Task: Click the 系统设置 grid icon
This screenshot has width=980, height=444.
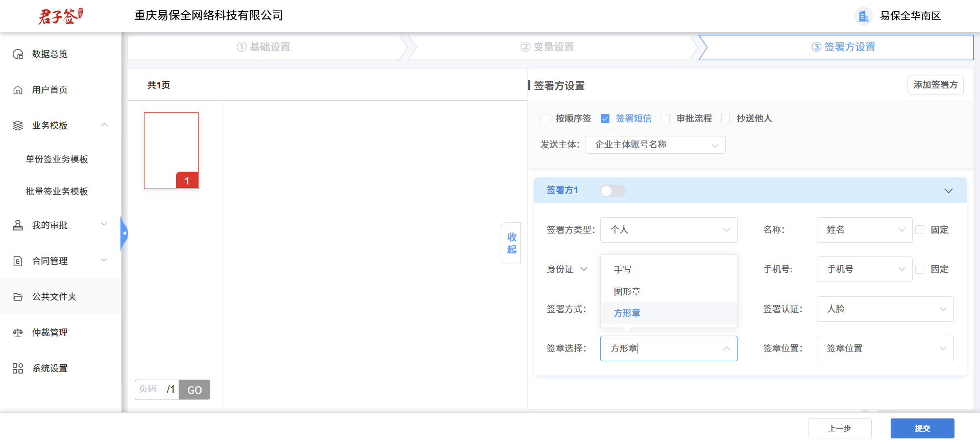Action: click(18, 368)
